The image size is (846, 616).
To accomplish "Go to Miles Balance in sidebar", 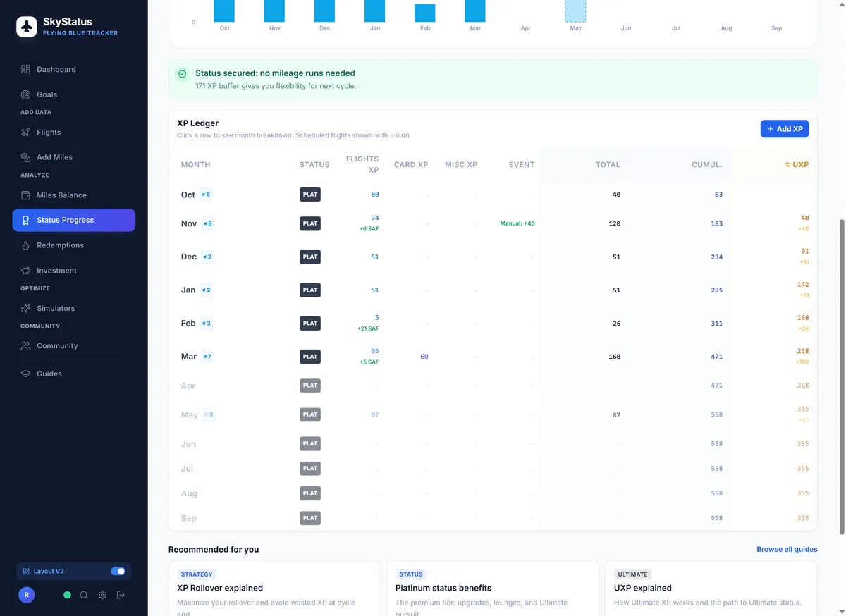I will (61, 195).
